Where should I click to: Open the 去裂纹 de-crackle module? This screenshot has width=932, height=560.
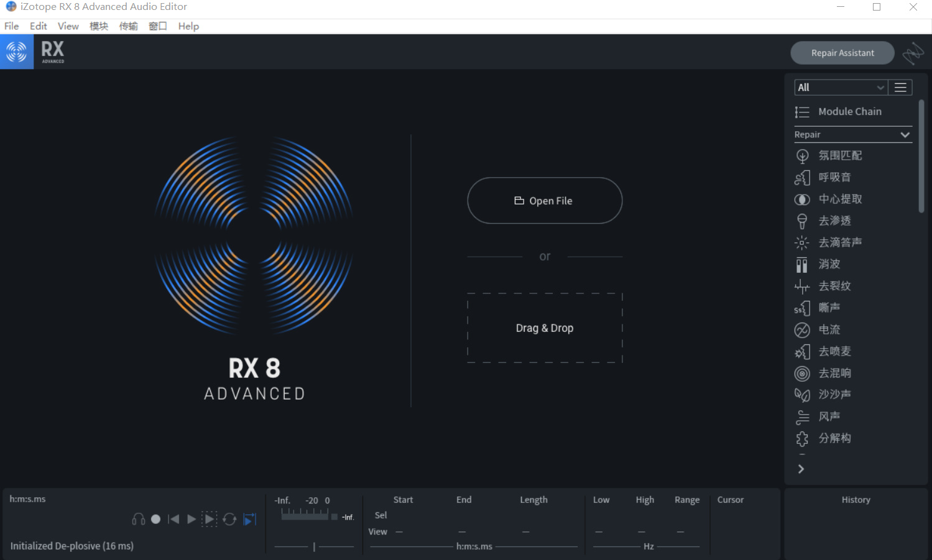823,286
